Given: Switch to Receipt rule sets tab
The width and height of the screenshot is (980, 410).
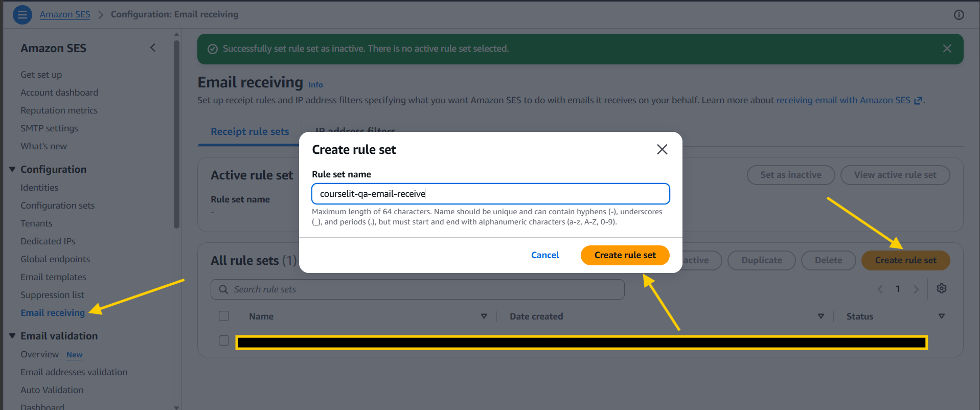Looking at the screenshot, I should 249,131.
